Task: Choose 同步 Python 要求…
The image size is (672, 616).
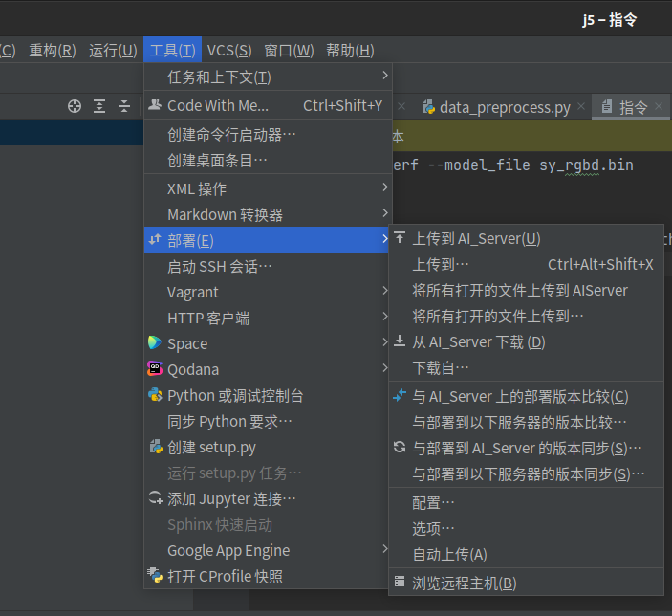Action: (267, 422)
